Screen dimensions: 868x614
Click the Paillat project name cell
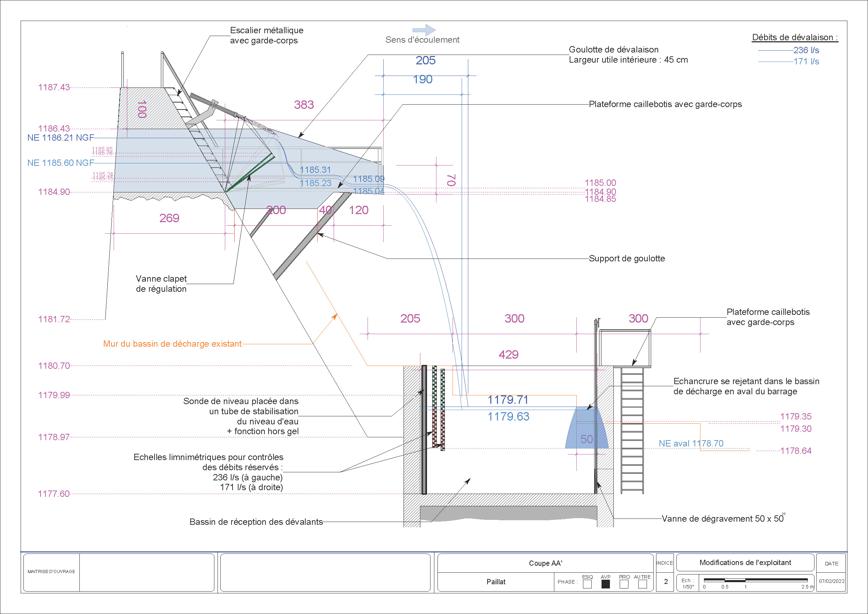[496, 582]
